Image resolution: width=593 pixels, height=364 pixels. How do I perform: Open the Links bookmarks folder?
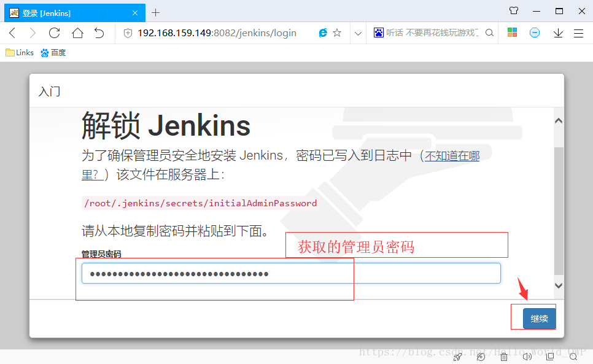tap(20, 53)
